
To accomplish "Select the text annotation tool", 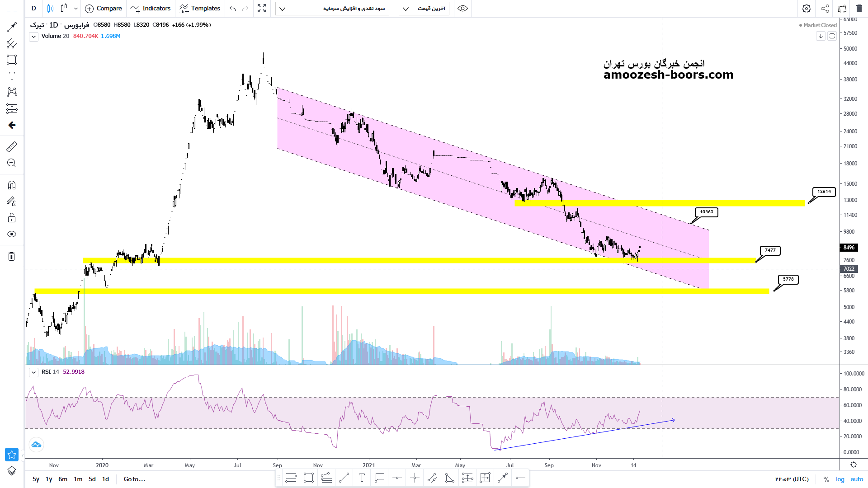I will coord(12,76).
